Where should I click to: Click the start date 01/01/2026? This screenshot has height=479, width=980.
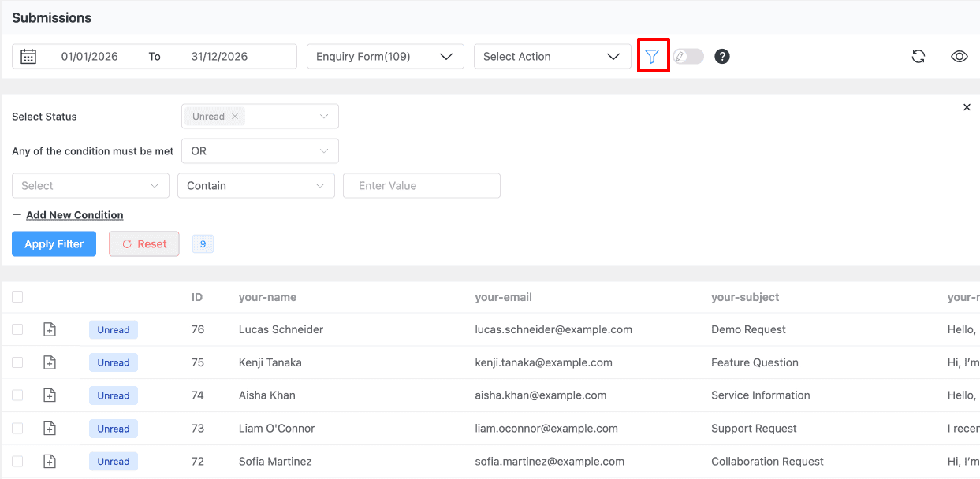pyautogui.click(x=90, y=57)
